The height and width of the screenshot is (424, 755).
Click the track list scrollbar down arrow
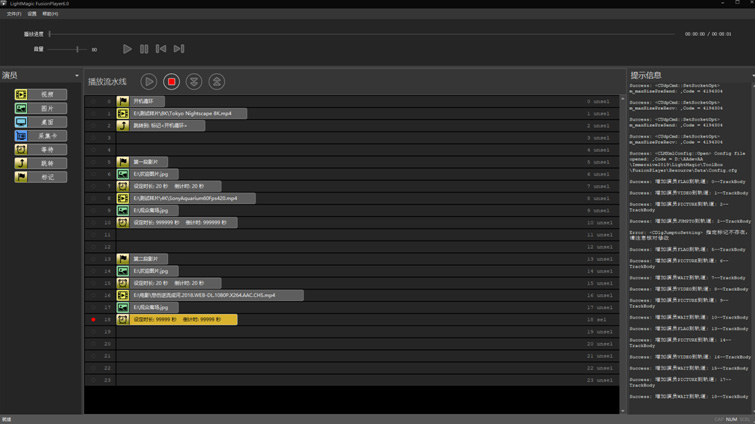(623, 411)
